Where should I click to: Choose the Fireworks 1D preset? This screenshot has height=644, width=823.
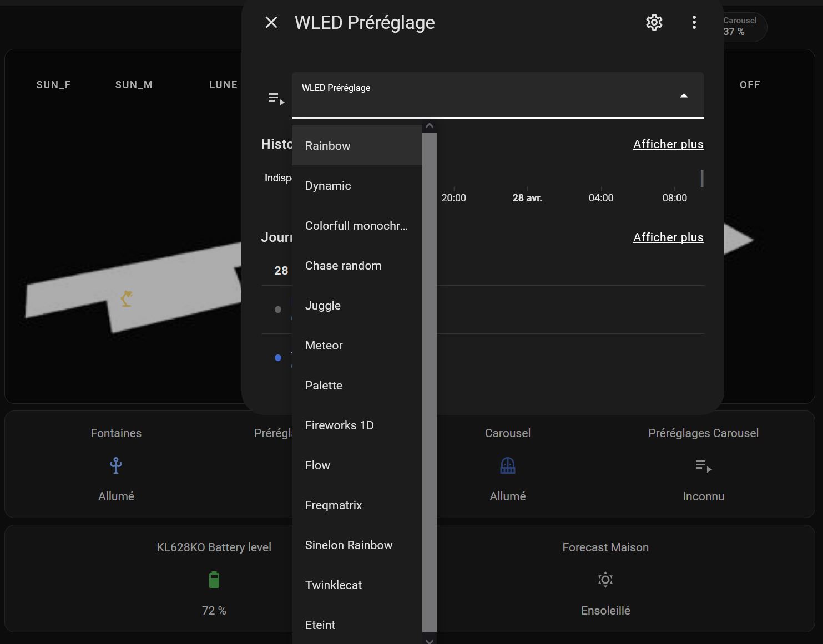(339, 425)
